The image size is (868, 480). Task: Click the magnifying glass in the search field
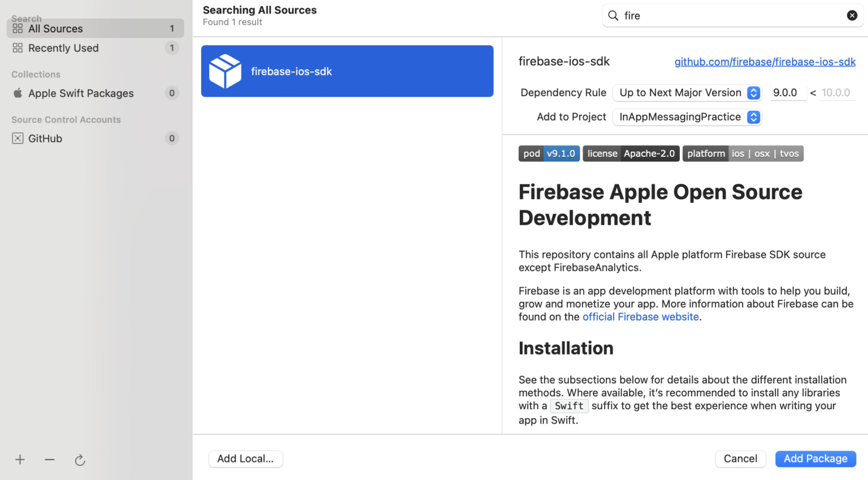[x=613, y=15]
